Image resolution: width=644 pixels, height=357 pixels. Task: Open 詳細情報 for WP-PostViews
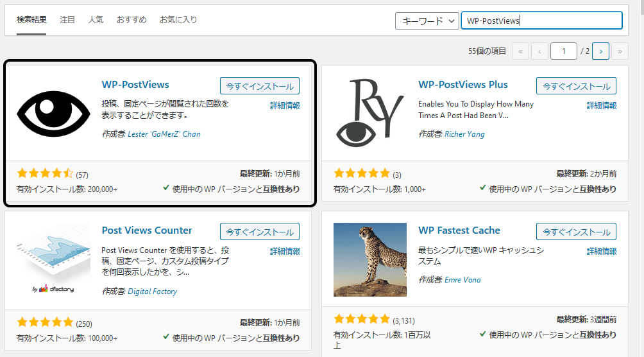pyautogui.click(x=285, y=106)
